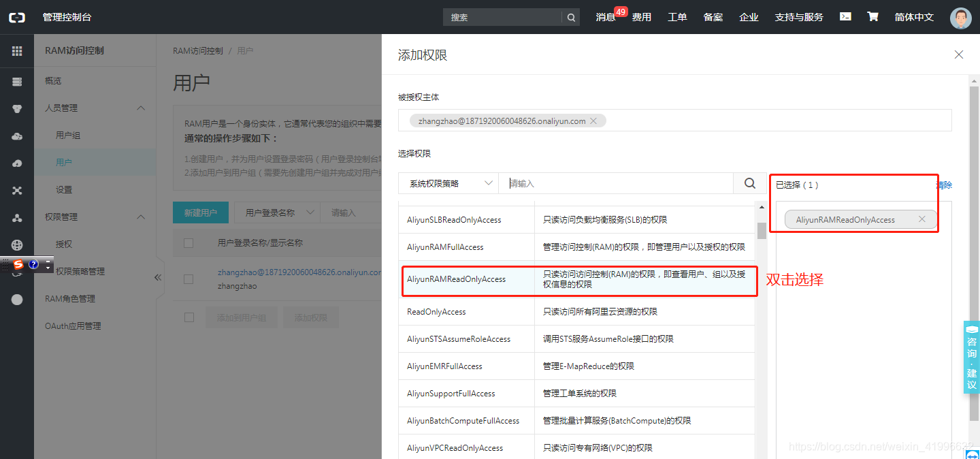The image size is (980, 459).
Task: Click the 新建用户 button
Action: click(x=200, y=212)
